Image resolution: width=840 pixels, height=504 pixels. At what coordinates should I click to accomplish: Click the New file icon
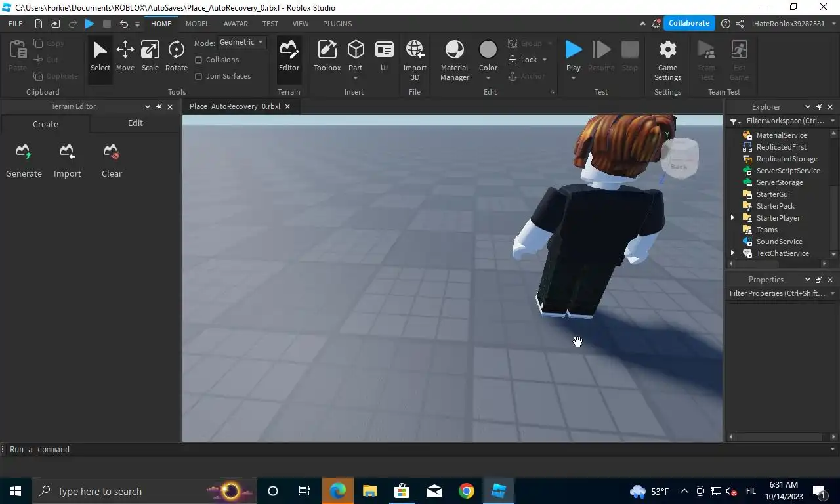39,24
